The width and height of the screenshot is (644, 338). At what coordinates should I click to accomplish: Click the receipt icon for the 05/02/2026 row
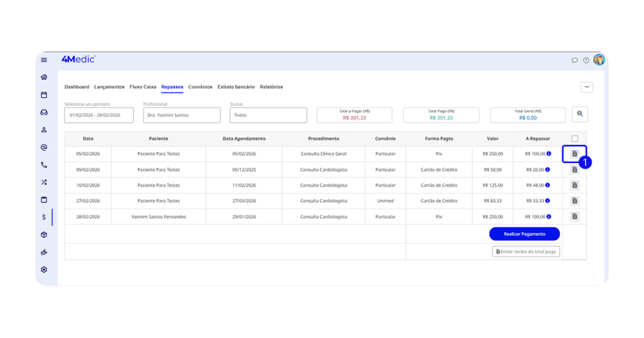click(574, 154)
